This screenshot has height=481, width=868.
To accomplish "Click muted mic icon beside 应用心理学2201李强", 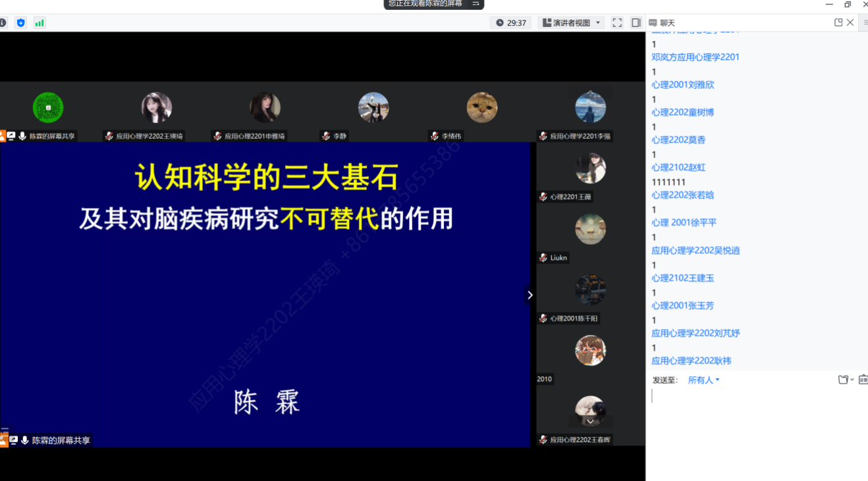I will point(543,136).
